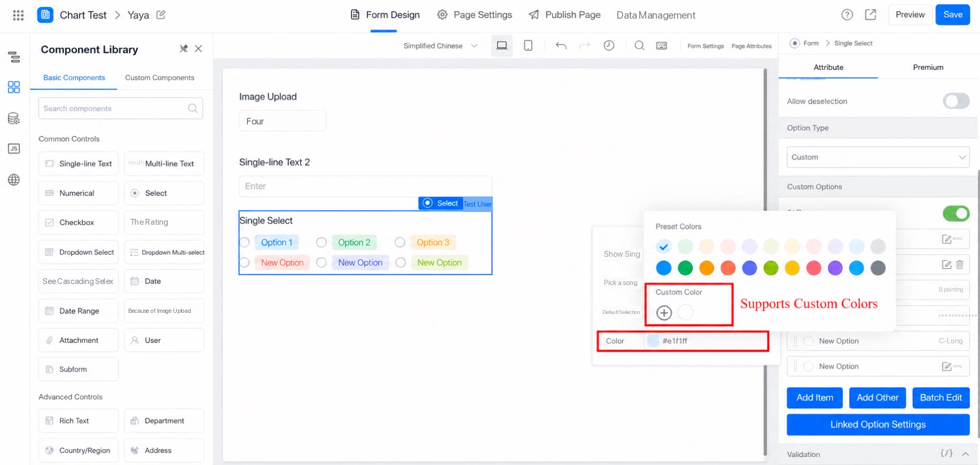The height and width of the screenshot is (465, 980).
Task: Open the Simplified Chinese language dropdown
Action: click(x=440, y=46)
